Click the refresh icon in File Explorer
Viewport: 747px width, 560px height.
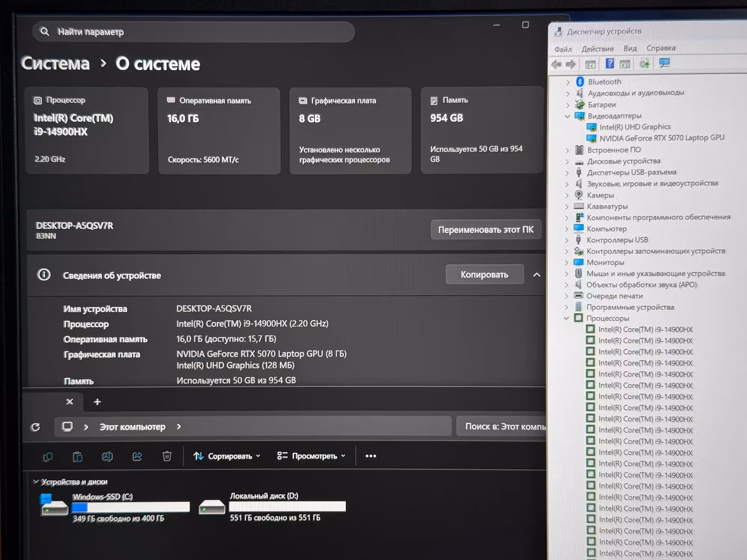coord(35,427)
